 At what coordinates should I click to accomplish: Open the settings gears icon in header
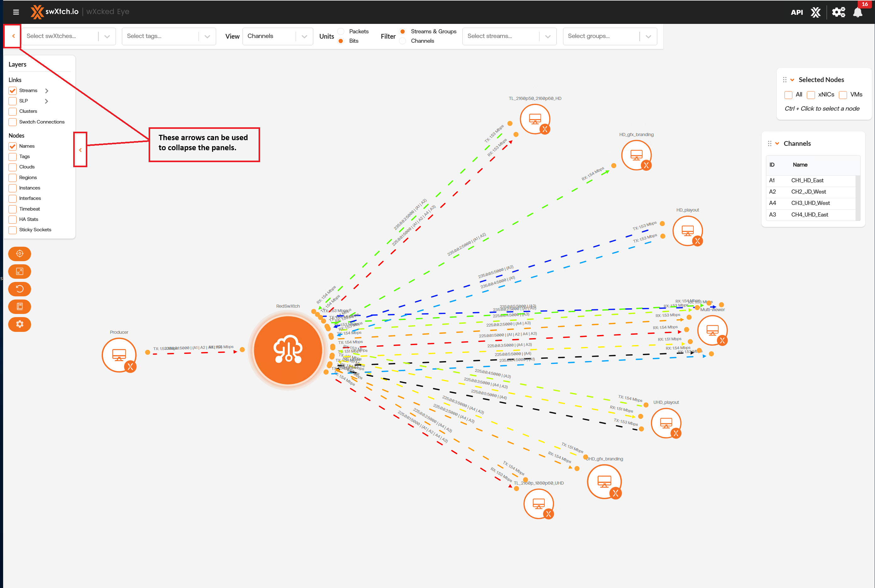click(x=838, y=12)
